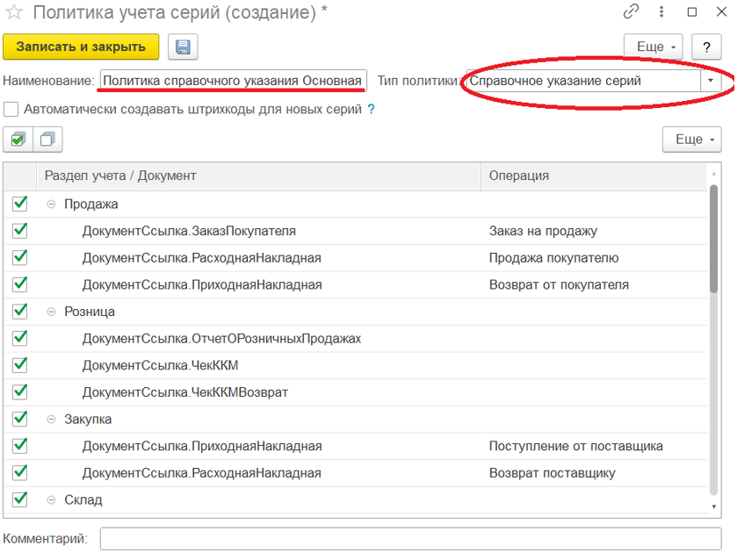Uncheck the ЧекККМВозврат row checkbox
The width and height of the screenshot is (737, 560).
(19, 391)
